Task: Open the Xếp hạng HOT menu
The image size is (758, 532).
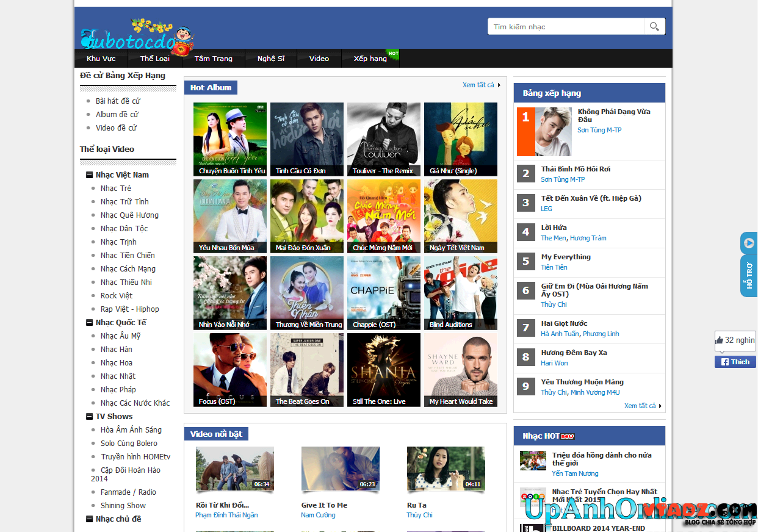Action: point(370,59)
